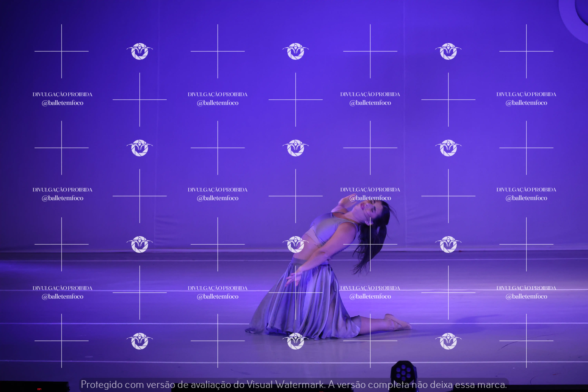The image size is (588, 392).
Task: Click the bottom-left DIVULGAÇÃO PROIBIDA text
Action: point(63,288)
